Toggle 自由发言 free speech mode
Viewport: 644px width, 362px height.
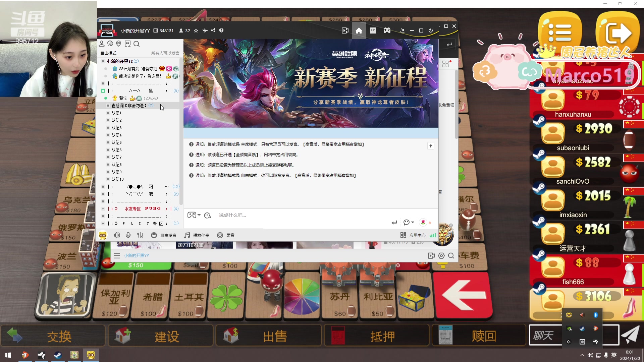[x=164, y=235]
